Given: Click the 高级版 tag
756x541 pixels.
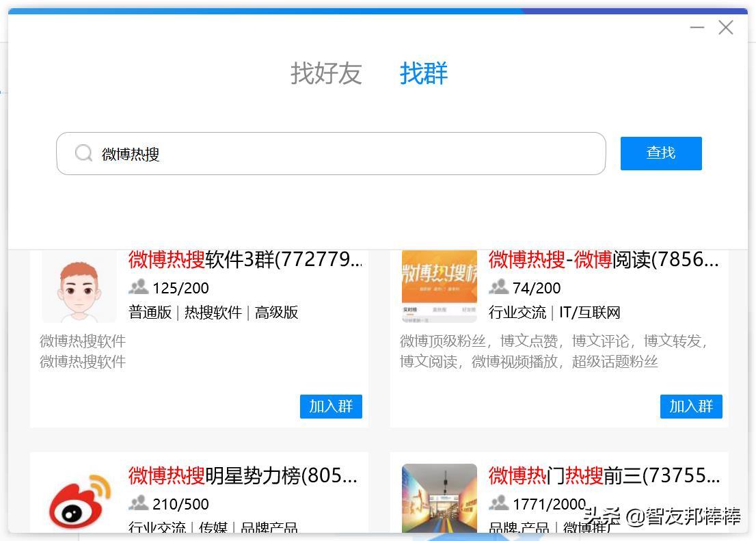Looking at the screenshot, I should coord(276,313).
